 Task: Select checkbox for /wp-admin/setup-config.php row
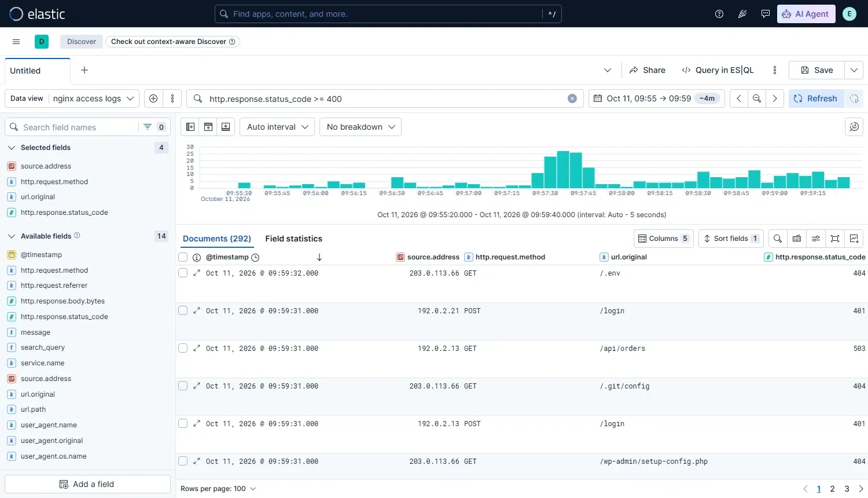click(x=183, y=461)
